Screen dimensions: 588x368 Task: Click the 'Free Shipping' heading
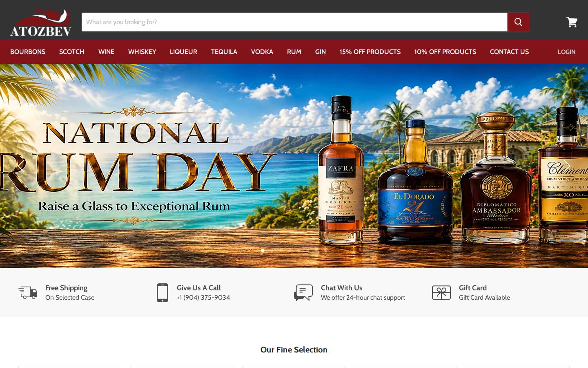(66, 288)
